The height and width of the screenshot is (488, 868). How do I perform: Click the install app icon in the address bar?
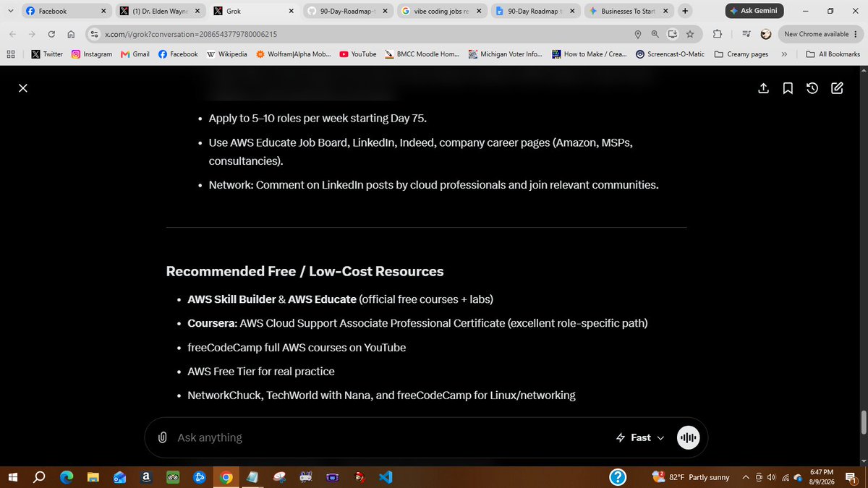coord(673,34)
